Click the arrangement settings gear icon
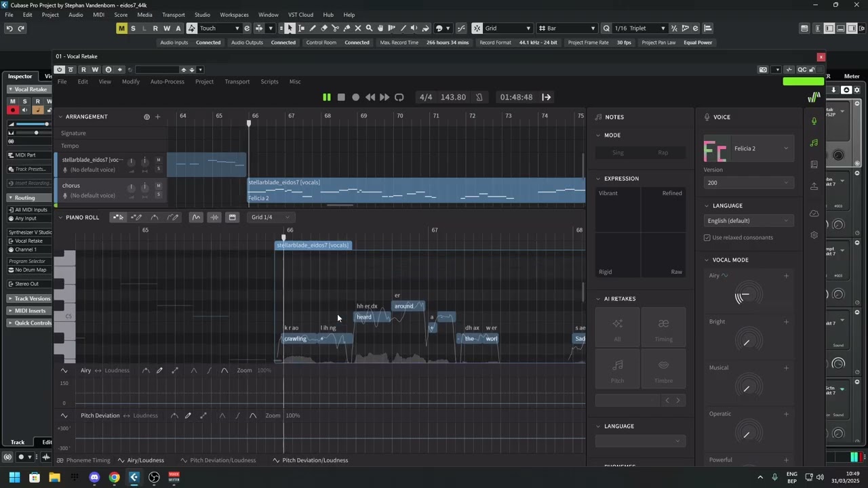This screenshot has height=488, width=868. click(146, 117)
